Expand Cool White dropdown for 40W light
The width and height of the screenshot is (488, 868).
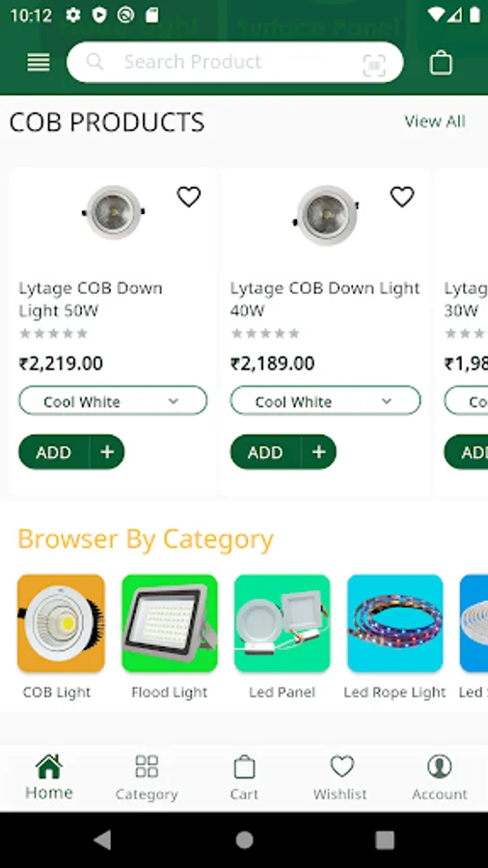click(x=325, y=401)
